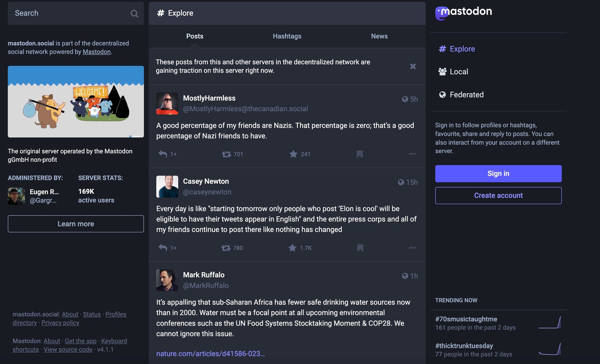600x364 pixels.
Task: Click the @MarkRuffalo handle
Action: pyautogui.click(x=206, y=286)
